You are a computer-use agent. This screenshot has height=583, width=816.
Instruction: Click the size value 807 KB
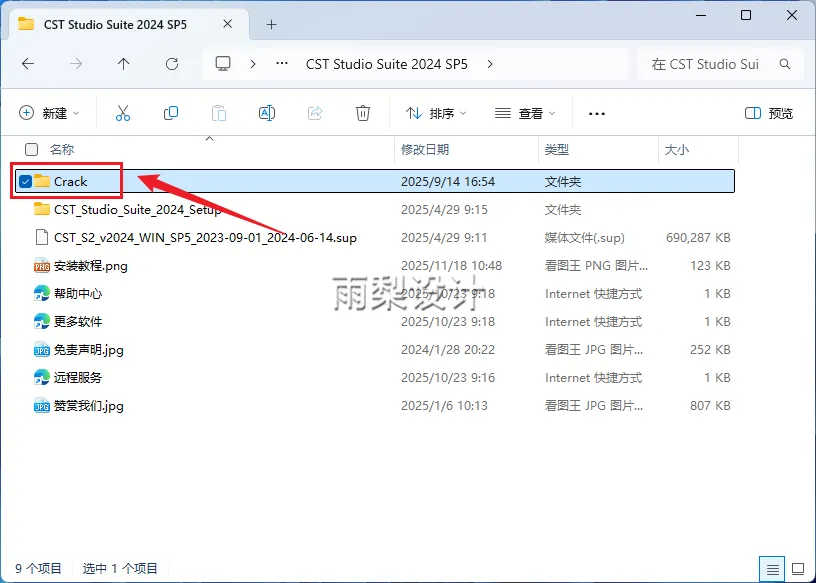[710, 405]
